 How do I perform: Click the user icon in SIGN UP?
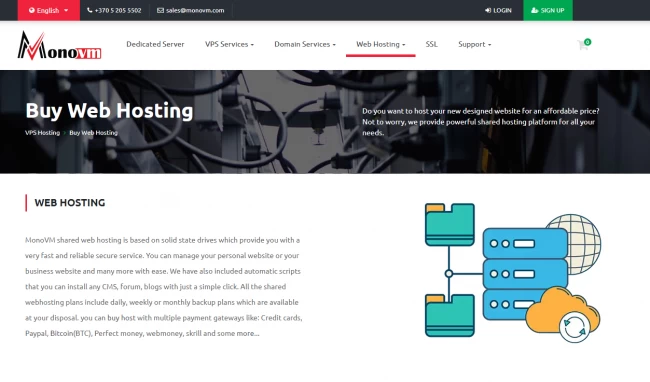coord(535,10)
